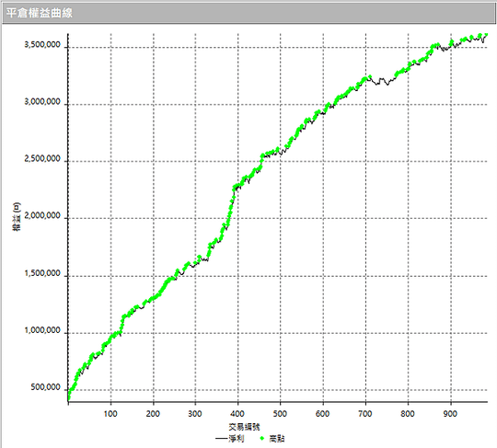Viewport: 497px width, 448px height.
Task: Click the green 高點 legend diamond marker
Action: (261, 439)
